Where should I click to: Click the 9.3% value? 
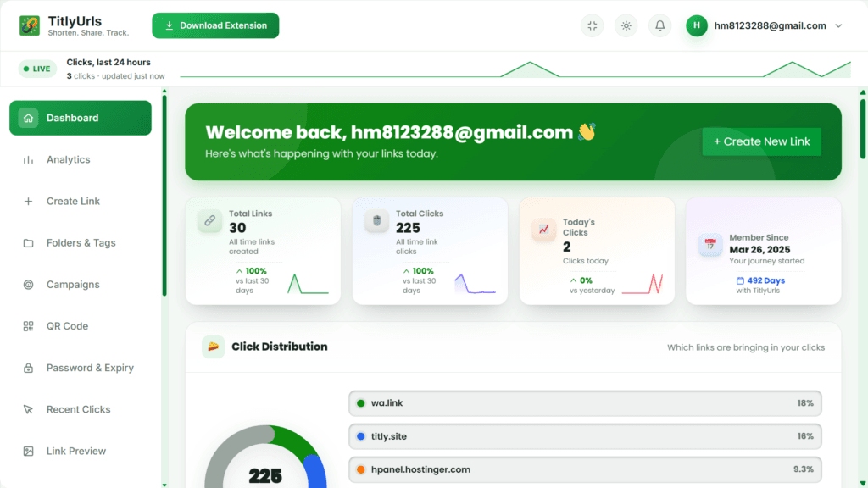click(804, 469)
